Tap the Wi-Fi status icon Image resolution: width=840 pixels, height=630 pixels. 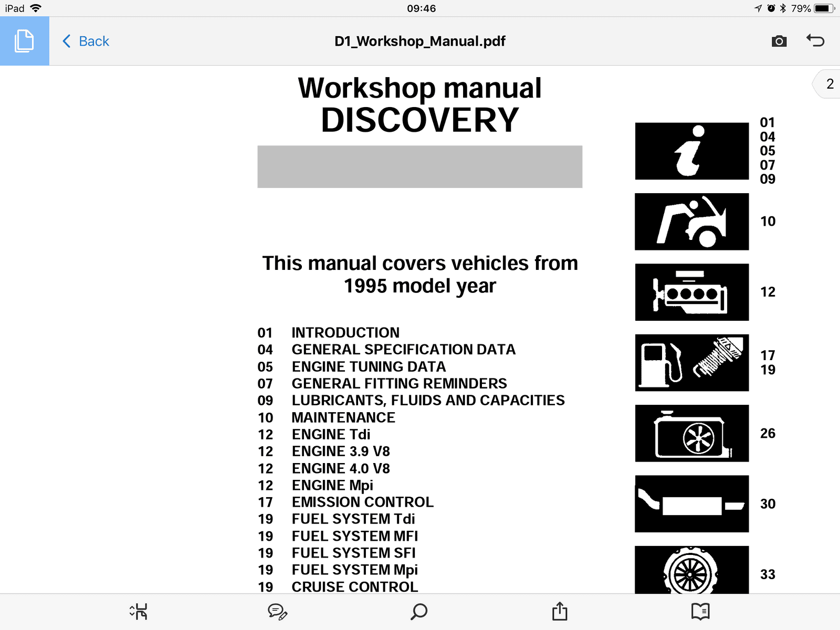[36, 8]
